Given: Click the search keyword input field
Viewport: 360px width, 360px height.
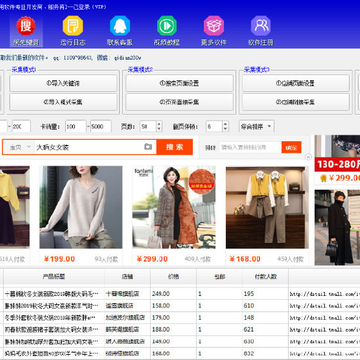Looking at the screenshot, I should coord(88,147).
